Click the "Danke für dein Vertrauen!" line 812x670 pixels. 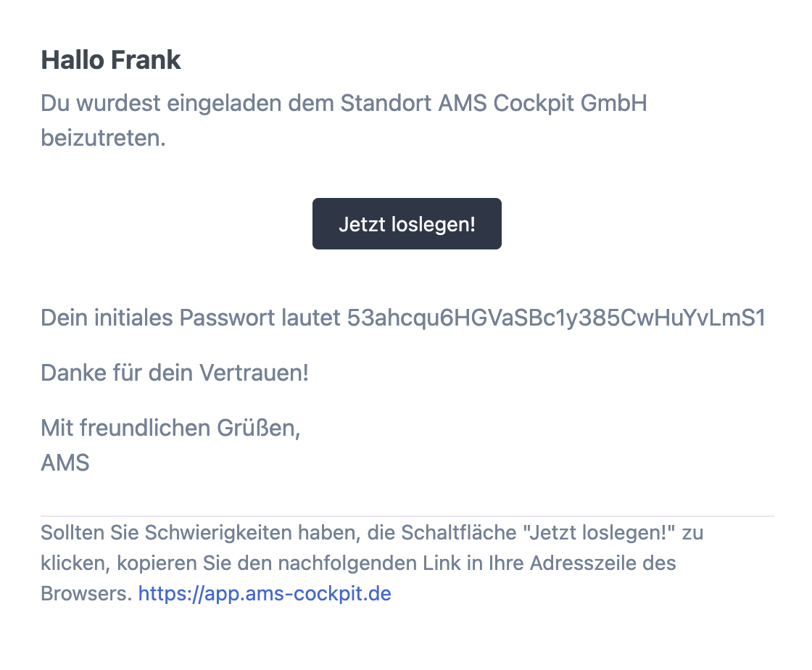tap(175, 373)
